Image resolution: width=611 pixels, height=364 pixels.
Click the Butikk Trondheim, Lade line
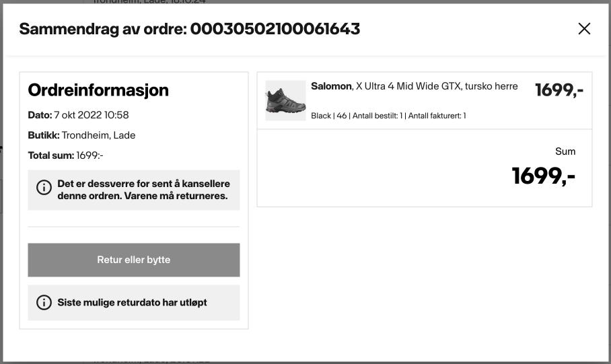(x=81, y=135)
